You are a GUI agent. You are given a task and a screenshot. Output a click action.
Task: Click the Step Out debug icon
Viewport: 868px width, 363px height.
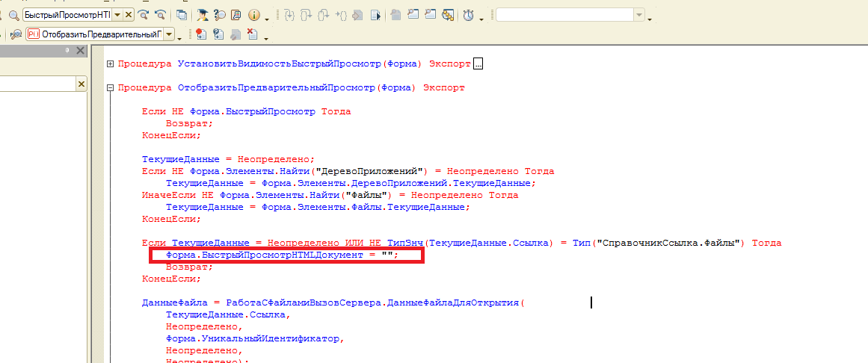324,15
